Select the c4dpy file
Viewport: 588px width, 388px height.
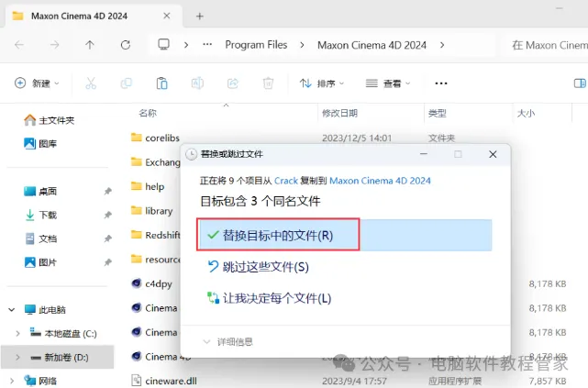pyautogui.click(x=151, y=283)
